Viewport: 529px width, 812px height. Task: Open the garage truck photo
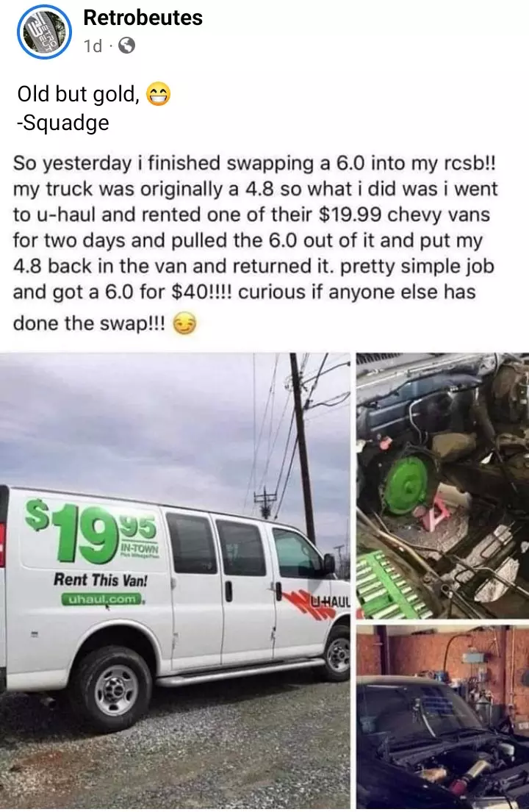pos(442,716)
